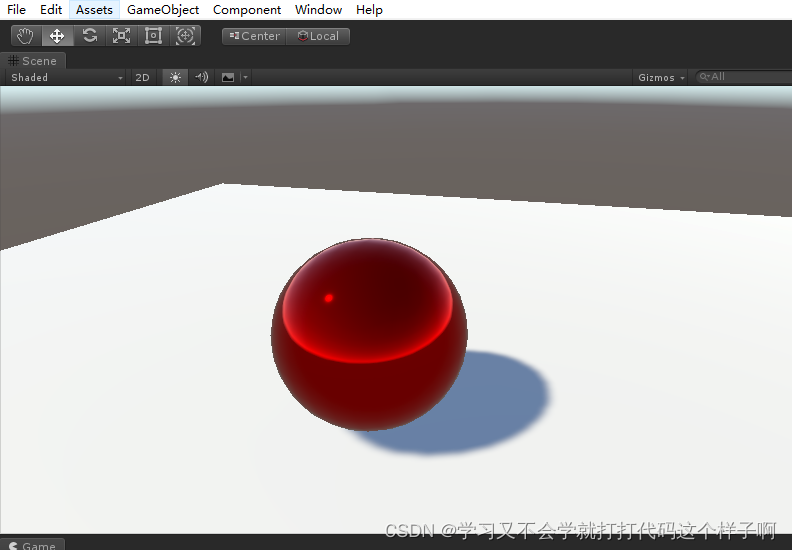Image resolution: width=792 pixels, height=550 pixels.
Task: Open the Help menu
Action: (x=369, y=10)
